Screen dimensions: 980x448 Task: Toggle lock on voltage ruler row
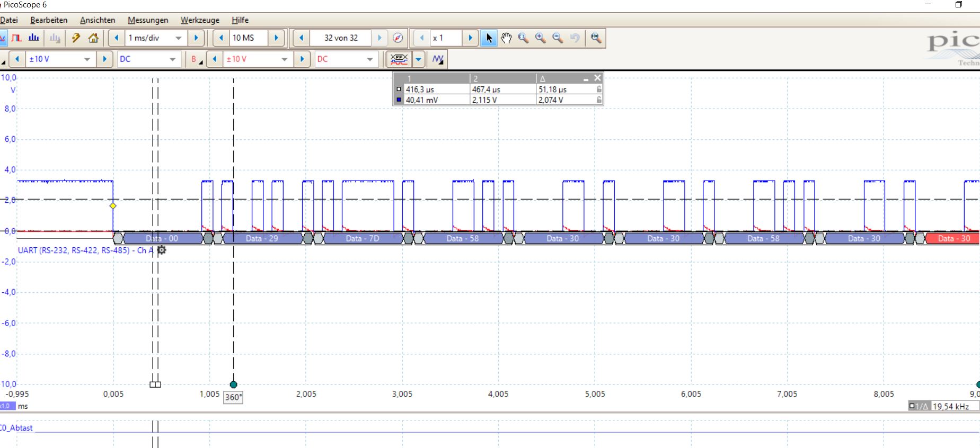click(599, 100)
